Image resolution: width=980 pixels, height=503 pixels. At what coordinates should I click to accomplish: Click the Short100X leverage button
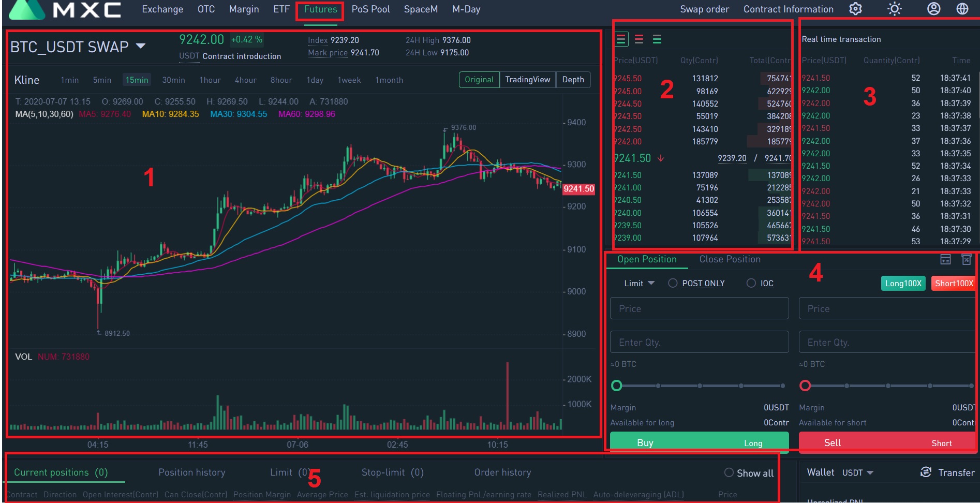click(954, 283)
